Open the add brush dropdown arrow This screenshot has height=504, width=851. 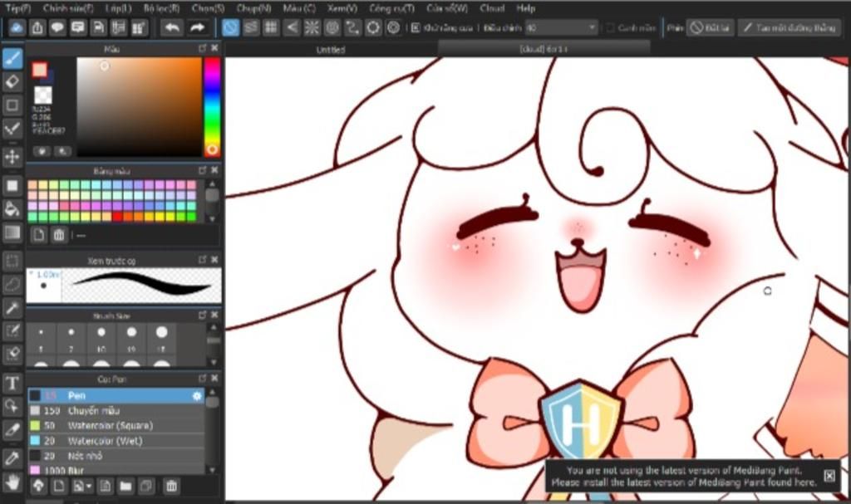(89, 486)
